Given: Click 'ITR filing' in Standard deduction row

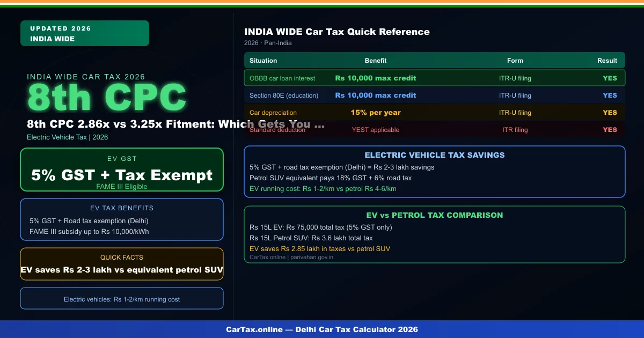Looking at the screenshot, I should click(515, 130).
